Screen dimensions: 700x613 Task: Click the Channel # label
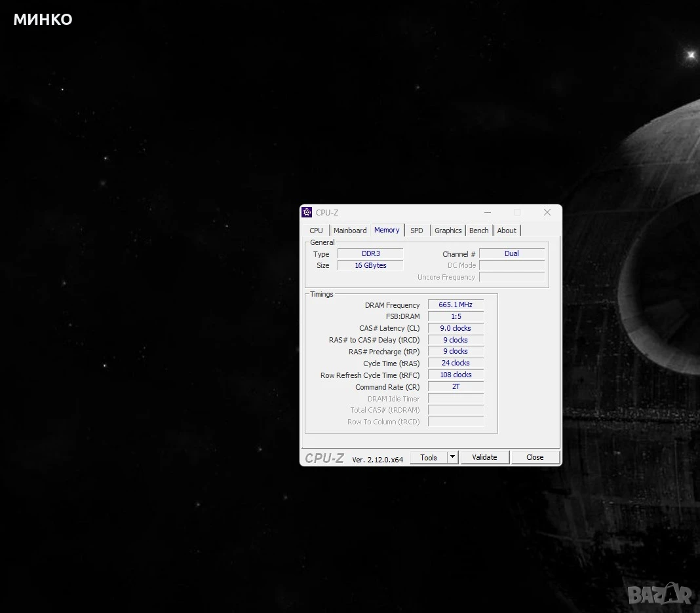[x=459, y=254]
